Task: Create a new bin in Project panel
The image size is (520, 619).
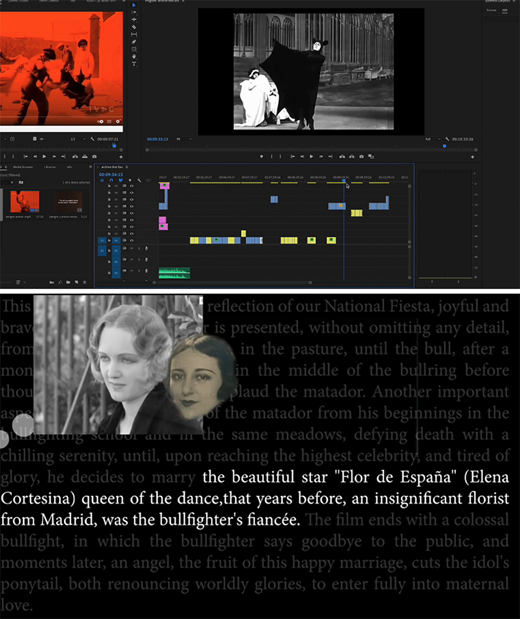Action: (68, 282)
